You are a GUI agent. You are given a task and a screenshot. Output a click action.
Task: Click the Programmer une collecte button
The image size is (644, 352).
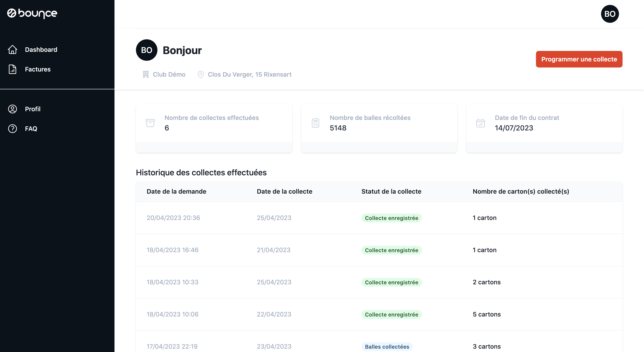[579, 59]
